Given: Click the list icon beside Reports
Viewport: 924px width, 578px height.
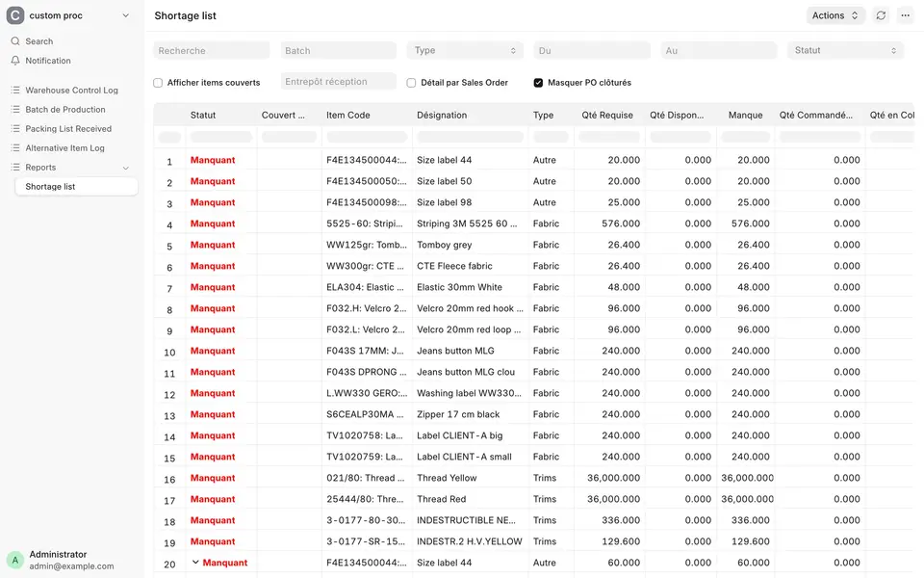Looking at the screenshot, I should (x=15, y=168).
